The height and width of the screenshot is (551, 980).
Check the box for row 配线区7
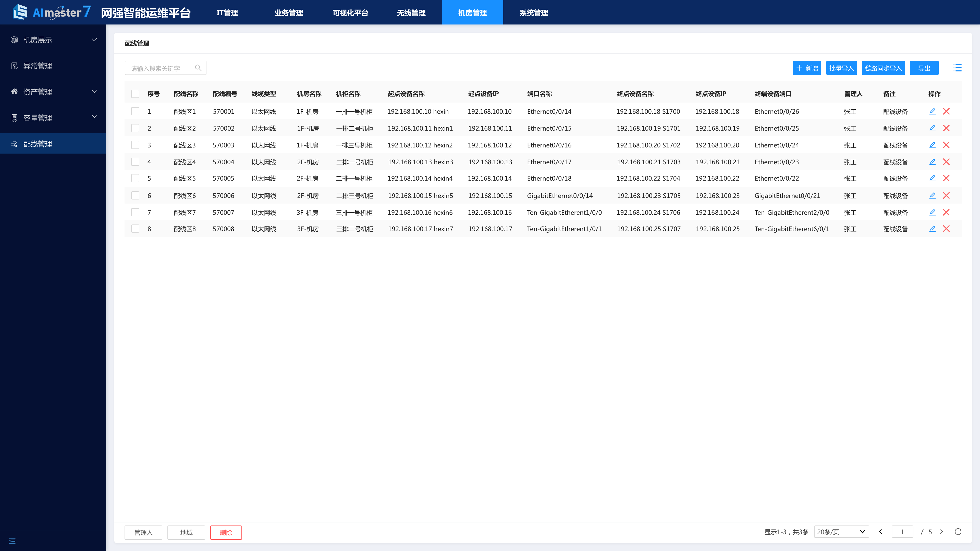[135, 212]
